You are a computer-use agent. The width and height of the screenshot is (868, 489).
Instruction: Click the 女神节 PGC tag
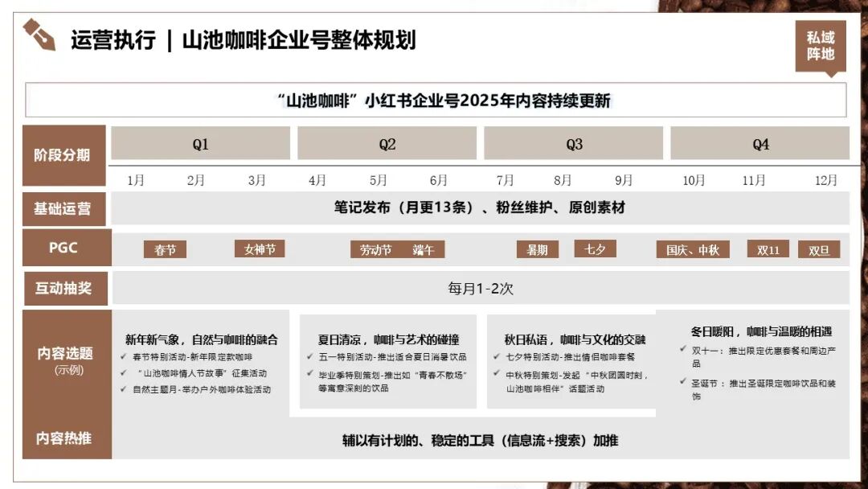pyautogui.click(x=260, y=249)
